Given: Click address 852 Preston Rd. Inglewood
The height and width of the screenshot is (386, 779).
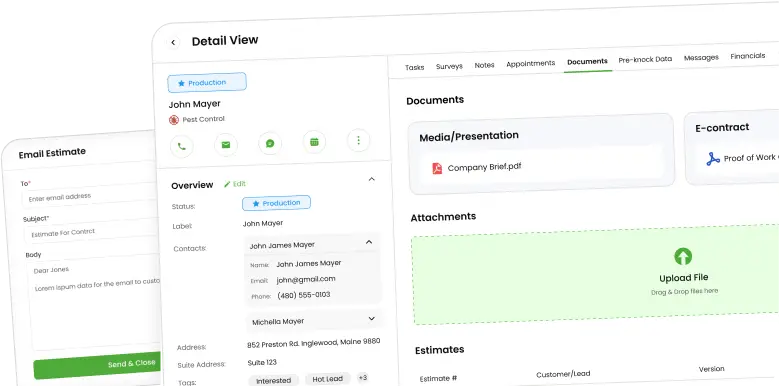Looking at the screenshot, I should (313, 342).
